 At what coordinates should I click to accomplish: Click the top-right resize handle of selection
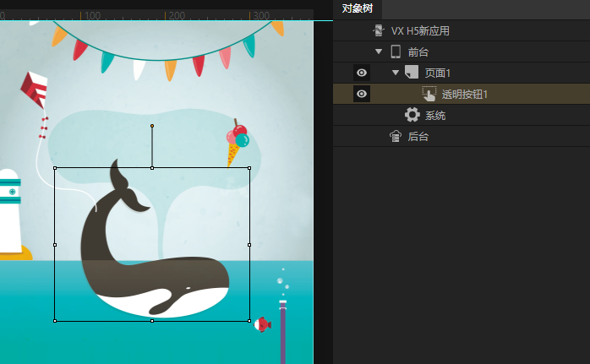click(x=249, y=168)
